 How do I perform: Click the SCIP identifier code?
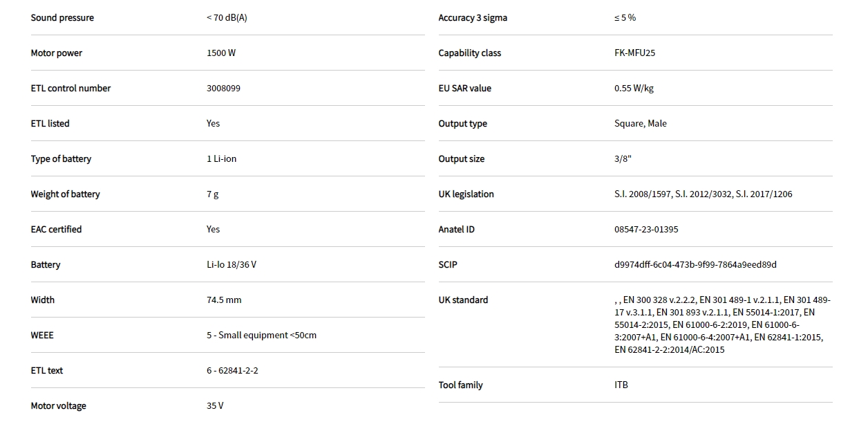point(695,265)
